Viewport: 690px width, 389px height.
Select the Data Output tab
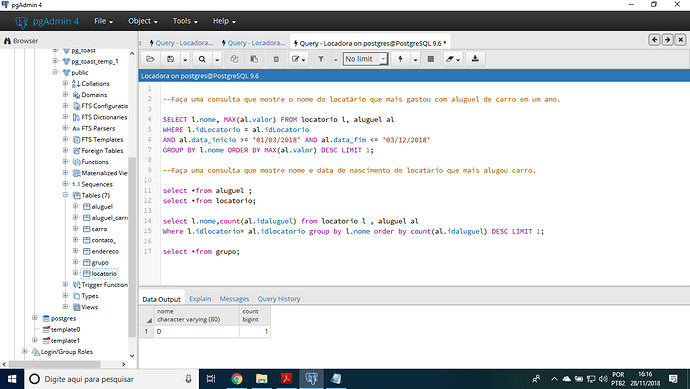(161, 299)
